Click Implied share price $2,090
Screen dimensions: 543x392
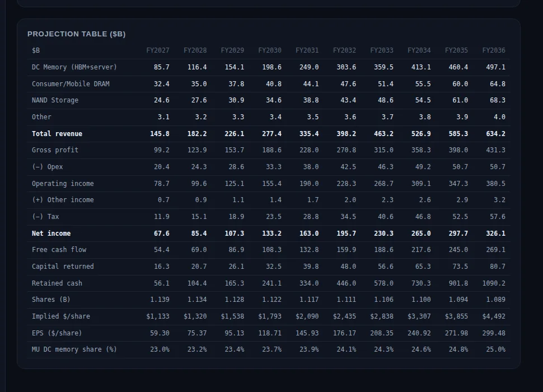pyautogui.click(x=307, y=316)
